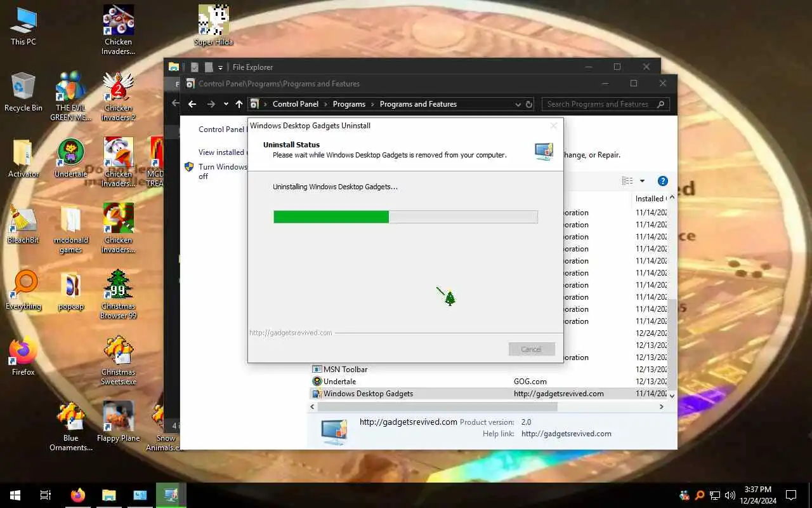Launch BleachBit from the desktop
The image size is (812, 508).
23,224
